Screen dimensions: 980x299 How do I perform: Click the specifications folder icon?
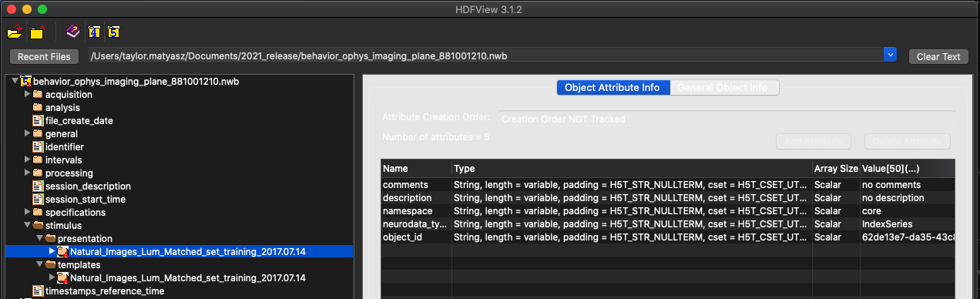(x=38, y=212)
